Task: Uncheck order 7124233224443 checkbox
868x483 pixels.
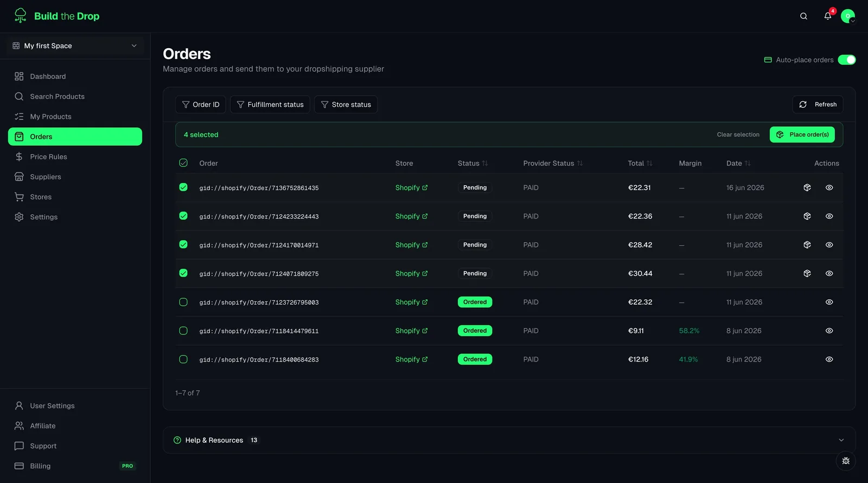Action: click(x=183, y=216)
